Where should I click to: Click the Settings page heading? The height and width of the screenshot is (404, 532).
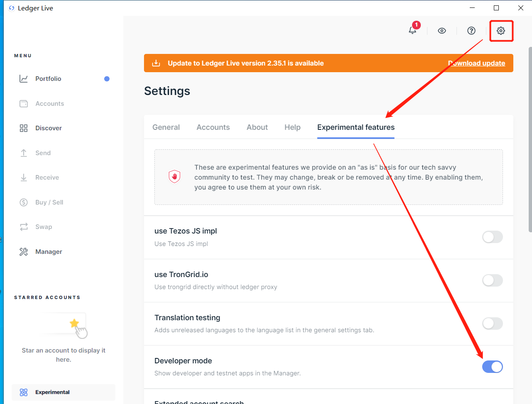(167, 91)
